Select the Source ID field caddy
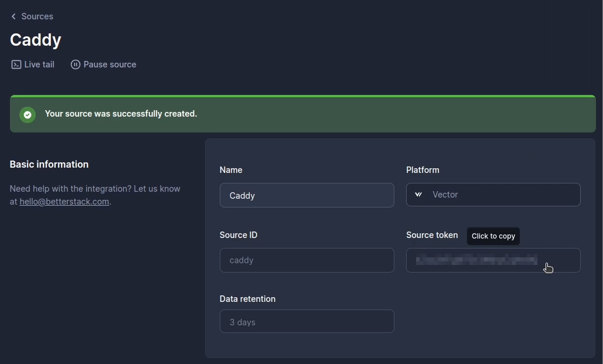This screenshot has height=364, width=603. point(307,260)
